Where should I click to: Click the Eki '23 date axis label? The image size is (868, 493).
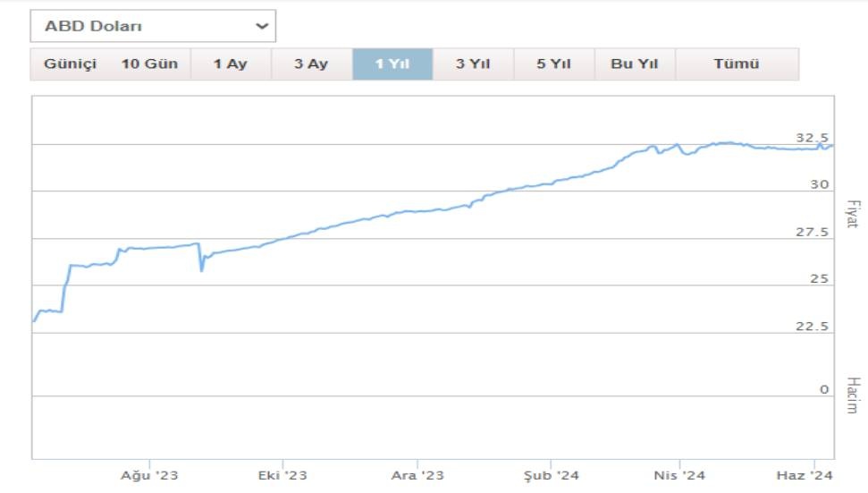pyautogui.click(x=282, y=475)
